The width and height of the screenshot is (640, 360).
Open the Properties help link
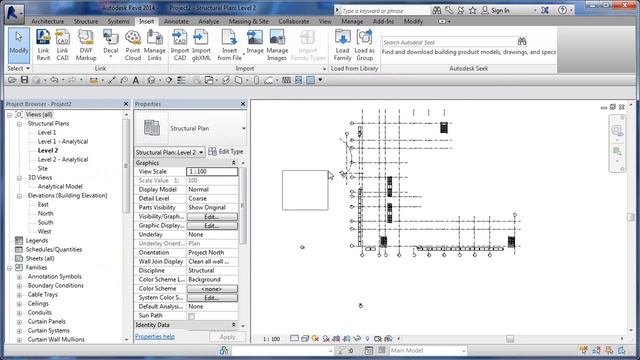[155, 337]
